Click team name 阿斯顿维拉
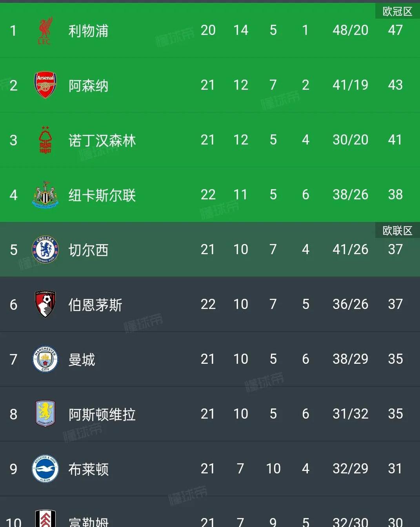Viewport: 420px width, 527px height. pos(102,414)
